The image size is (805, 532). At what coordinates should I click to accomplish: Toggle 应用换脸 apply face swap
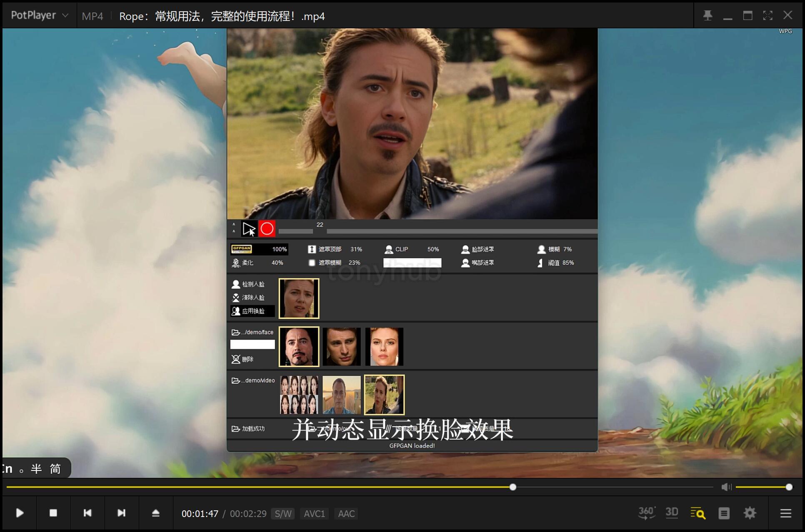[x=252, y=311]
